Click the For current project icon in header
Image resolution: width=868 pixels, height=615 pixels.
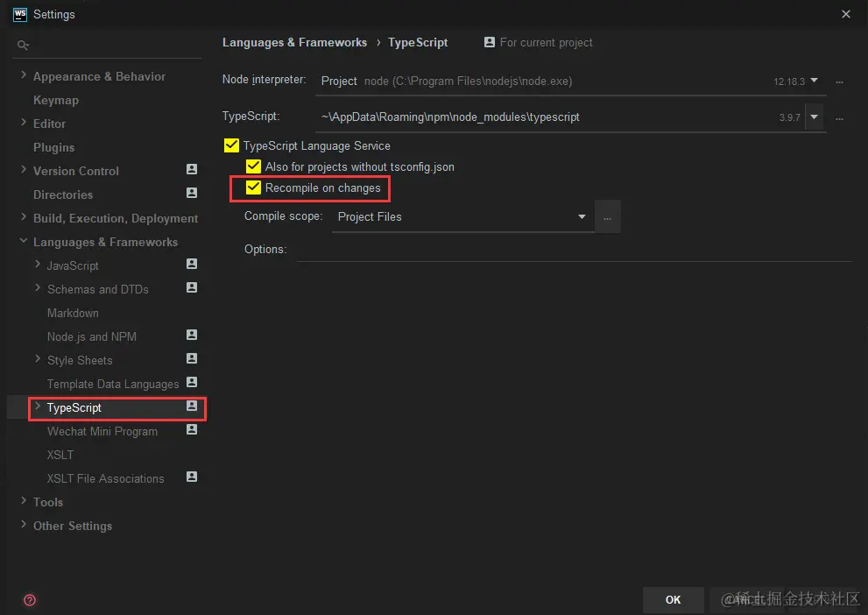point(490,42)
